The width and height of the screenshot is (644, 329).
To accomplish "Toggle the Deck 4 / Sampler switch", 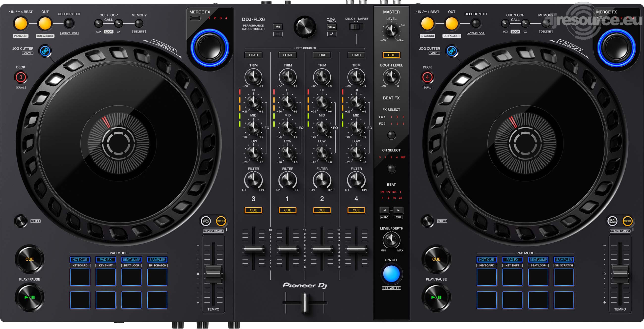I will coord(356,27).
